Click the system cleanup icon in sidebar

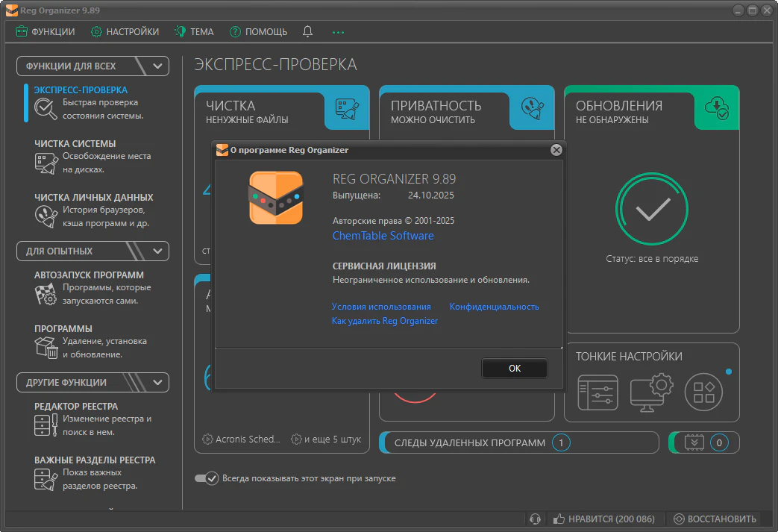(x=46, y=163)
